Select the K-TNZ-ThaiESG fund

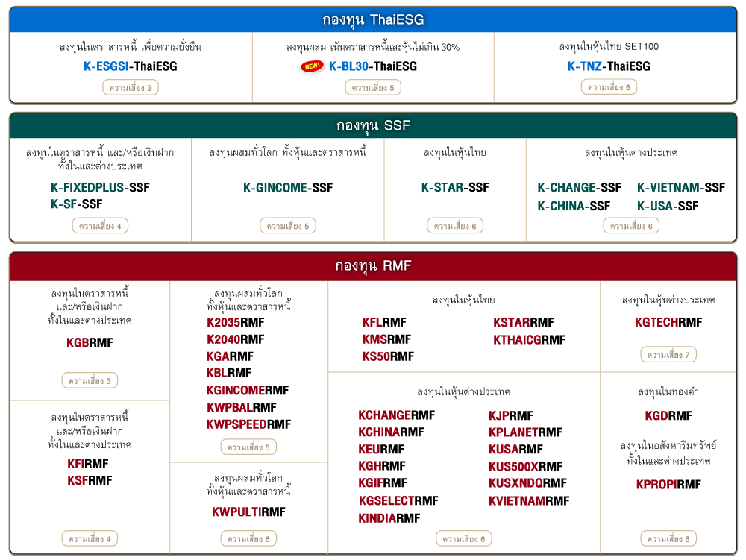609,66
